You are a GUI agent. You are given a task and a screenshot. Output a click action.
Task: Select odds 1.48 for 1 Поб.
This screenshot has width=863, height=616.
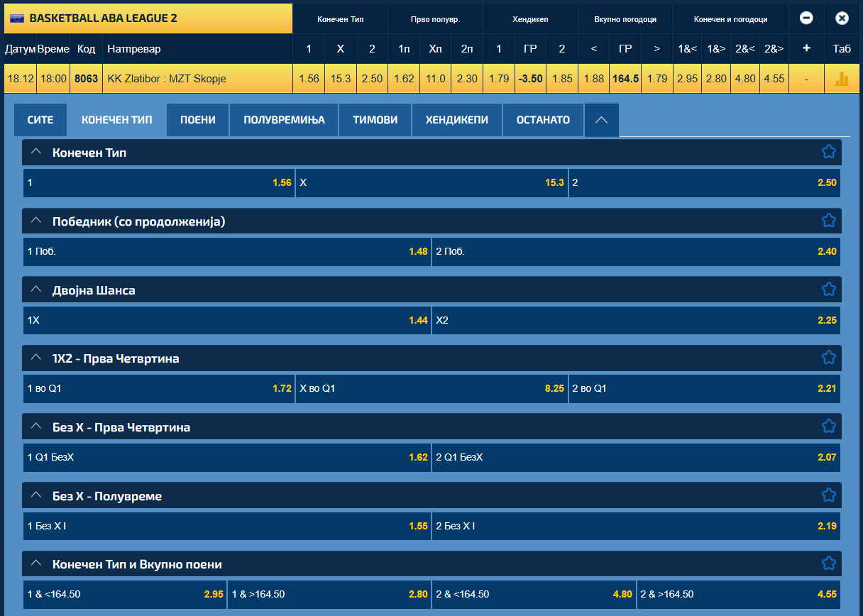coord(227,251)
